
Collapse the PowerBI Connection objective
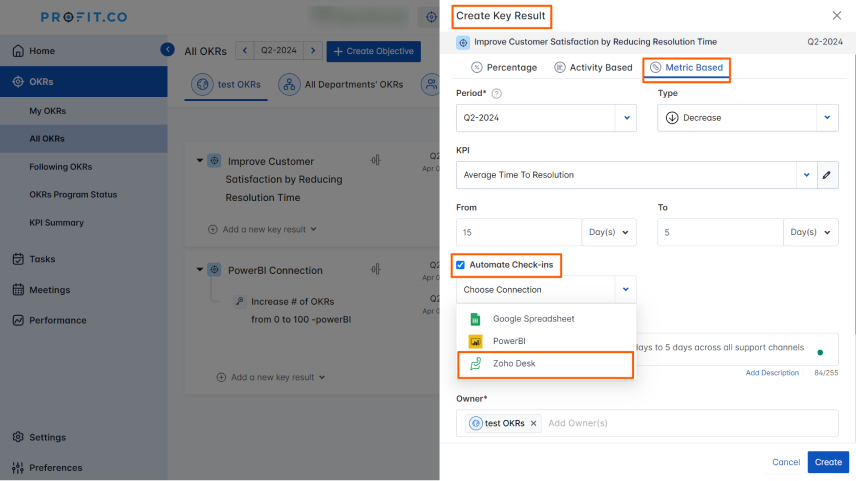click(200, 270)
